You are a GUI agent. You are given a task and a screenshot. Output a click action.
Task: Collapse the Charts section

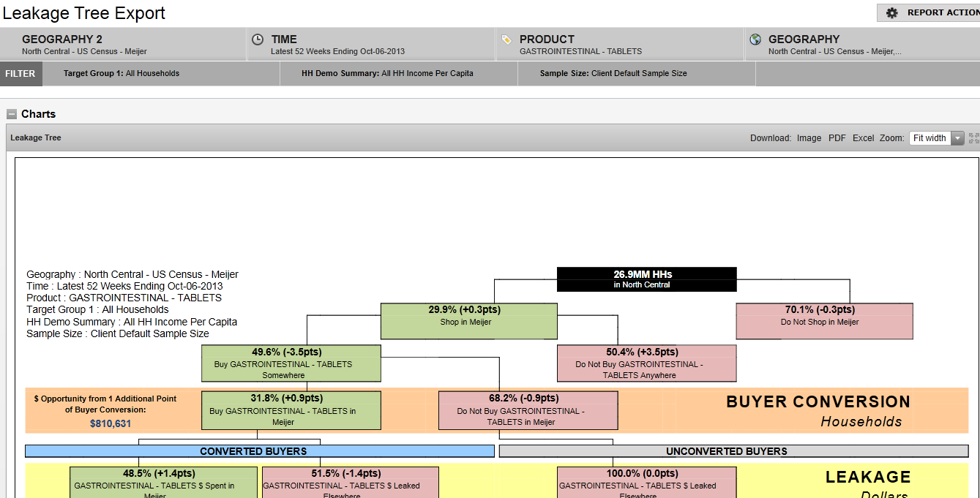click(x=12, y=114)
